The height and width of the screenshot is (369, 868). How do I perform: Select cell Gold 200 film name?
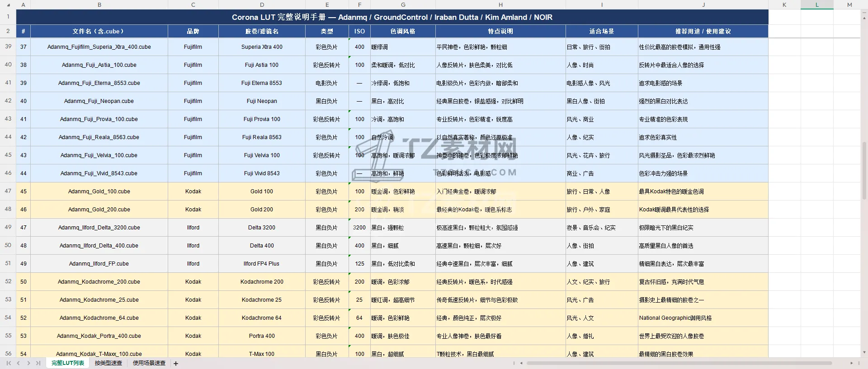coord(262,210)
